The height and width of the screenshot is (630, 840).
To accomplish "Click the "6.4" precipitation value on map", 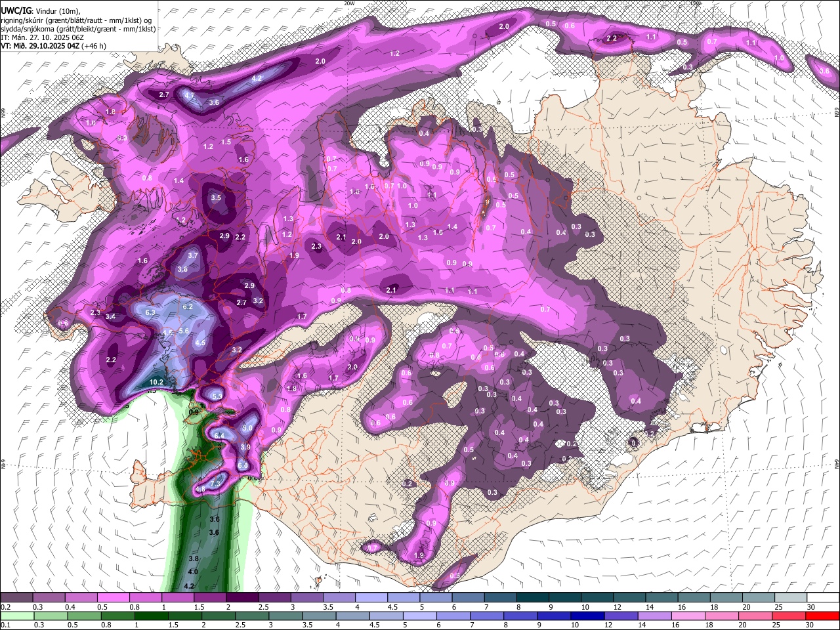I will click(220, 436).
